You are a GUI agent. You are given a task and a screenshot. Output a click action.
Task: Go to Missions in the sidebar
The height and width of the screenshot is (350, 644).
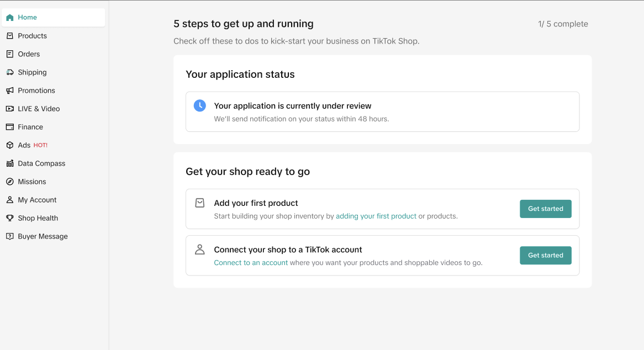coord(32,182)
